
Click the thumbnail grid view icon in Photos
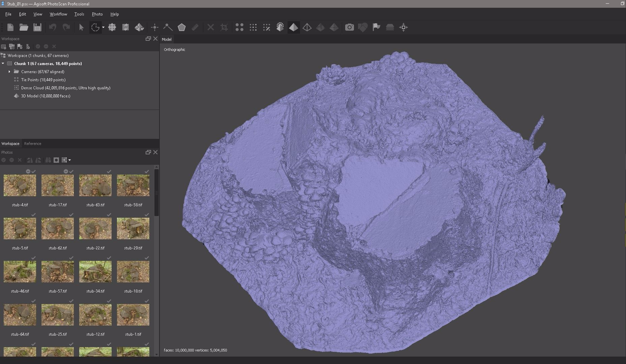(64, 160)
